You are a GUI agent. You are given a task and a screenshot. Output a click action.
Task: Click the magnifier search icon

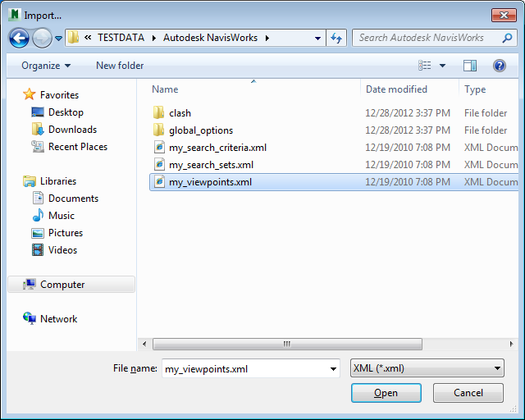pyautogui.click(x=508, y=38)
